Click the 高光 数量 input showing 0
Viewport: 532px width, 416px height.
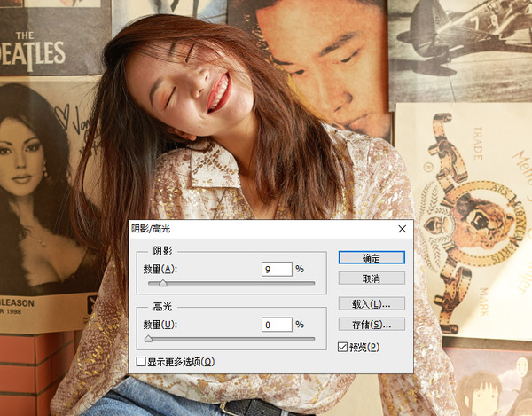[x=277, y=325]
